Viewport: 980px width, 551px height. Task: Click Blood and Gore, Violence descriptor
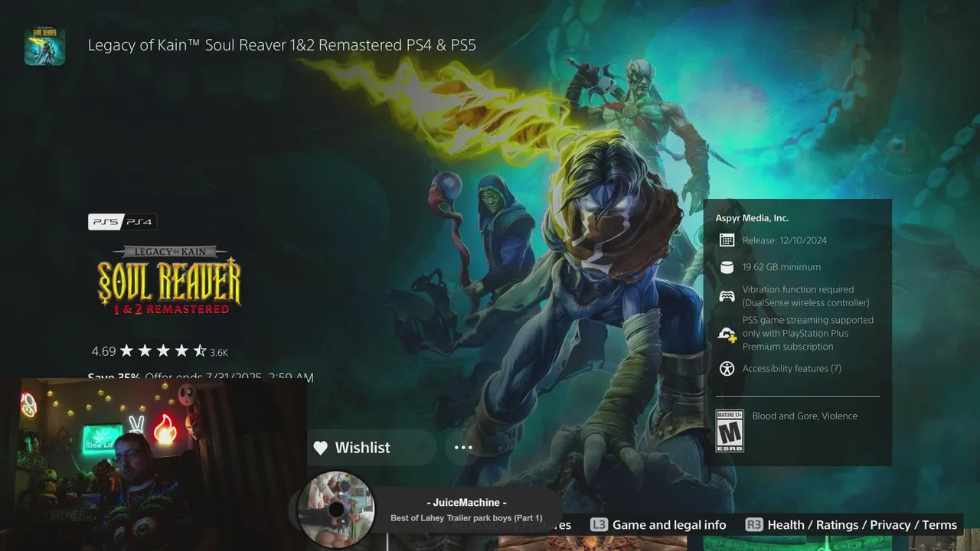(805, 416)
